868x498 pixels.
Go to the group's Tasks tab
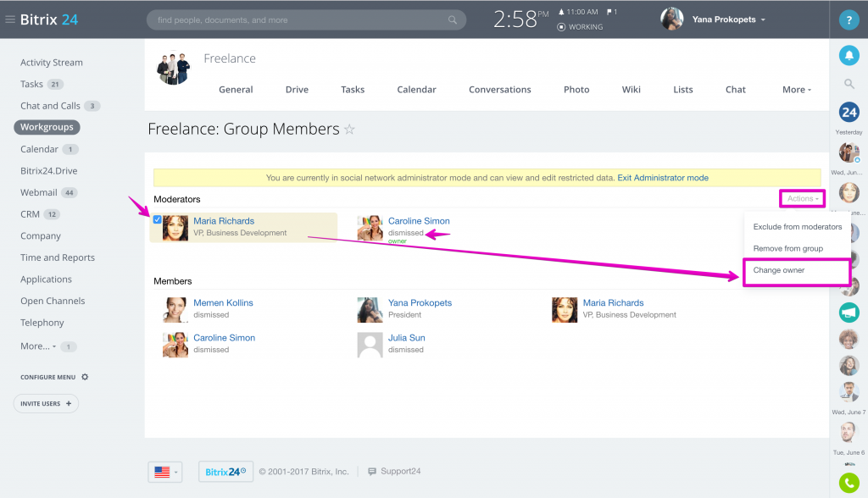(x=353, y=90)
